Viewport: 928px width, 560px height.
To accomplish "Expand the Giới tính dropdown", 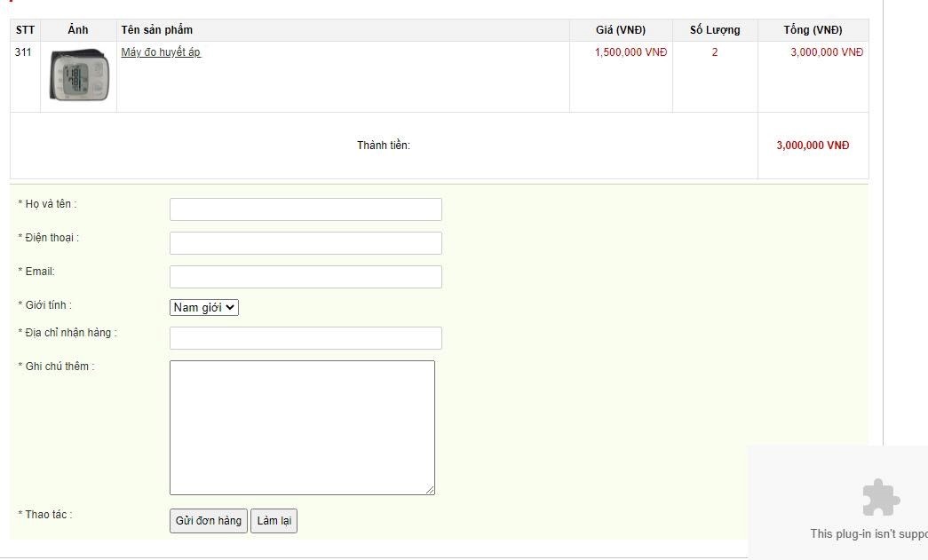I will 204,308.
